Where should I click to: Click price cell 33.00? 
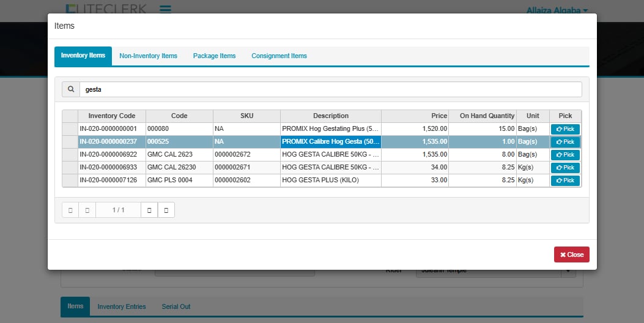(415, 180)
